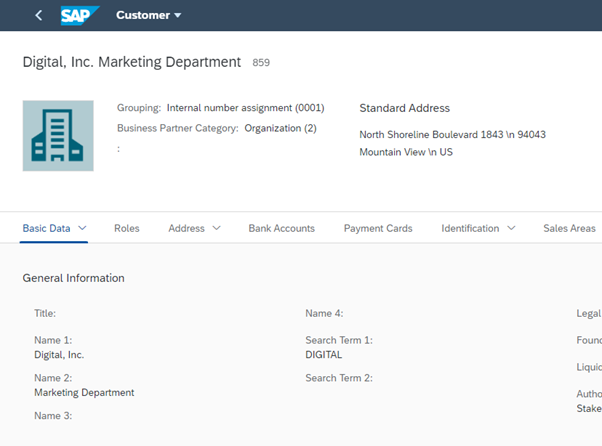Navigate to the Sales Areas tab
Image resolution: width=602 pixels, height=446 pixels.
click(x=569, y=228)
